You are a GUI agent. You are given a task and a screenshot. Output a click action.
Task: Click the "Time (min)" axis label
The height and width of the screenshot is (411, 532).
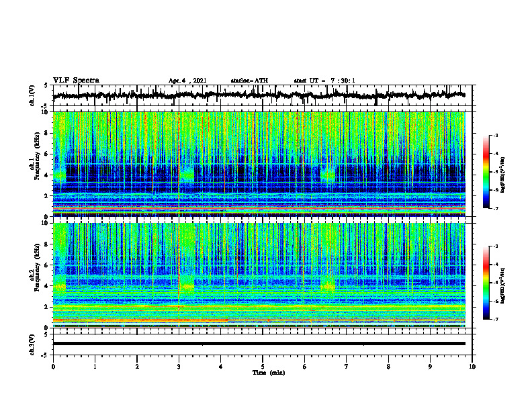click(269, 373)
